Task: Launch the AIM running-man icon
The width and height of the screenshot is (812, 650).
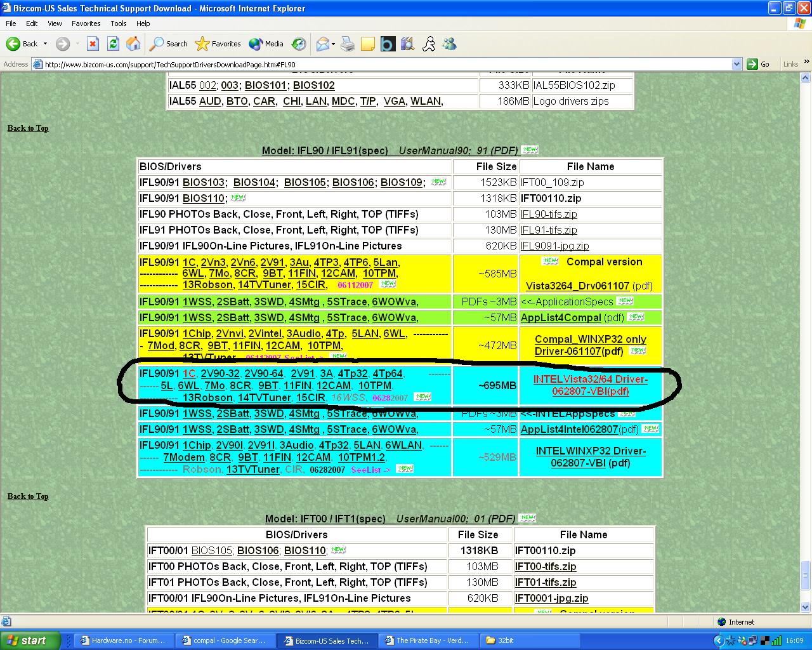Action: pyautogui.click(x=429, y=44)
